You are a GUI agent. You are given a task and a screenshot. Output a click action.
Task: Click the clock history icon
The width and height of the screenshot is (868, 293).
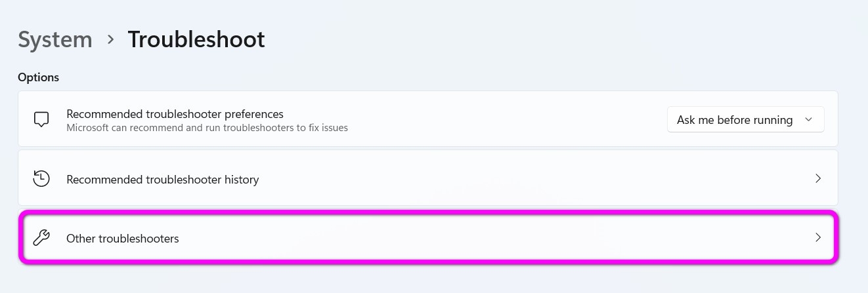click(41, 178)
